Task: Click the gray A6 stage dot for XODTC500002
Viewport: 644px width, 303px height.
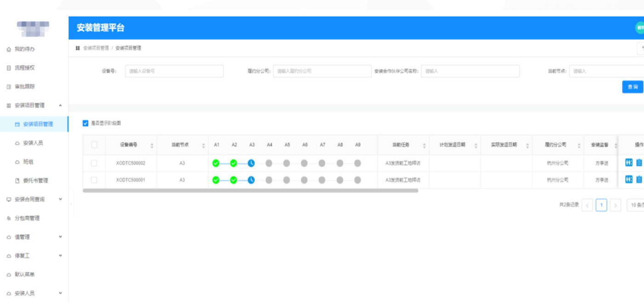Action: pos(304,163)
